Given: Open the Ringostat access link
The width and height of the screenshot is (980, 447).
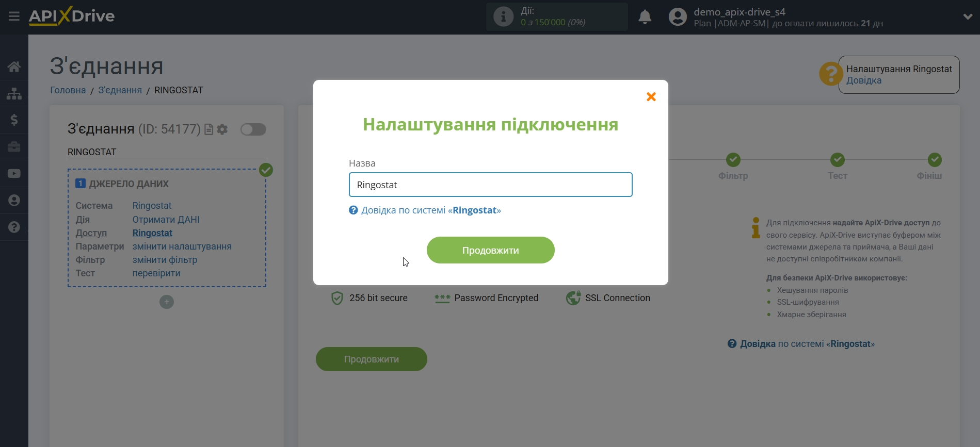Looking at the screenshot, I should pos(152,233).
